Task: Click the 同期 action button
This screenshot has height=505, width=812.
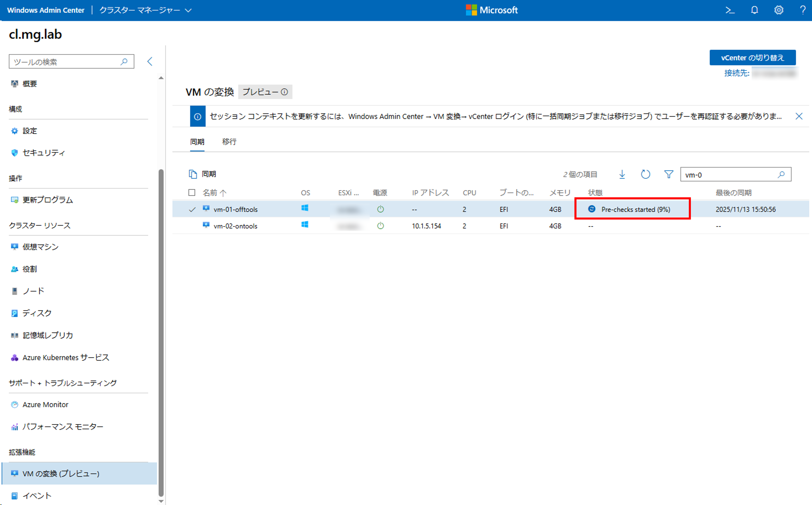Action: pos(202,174)
